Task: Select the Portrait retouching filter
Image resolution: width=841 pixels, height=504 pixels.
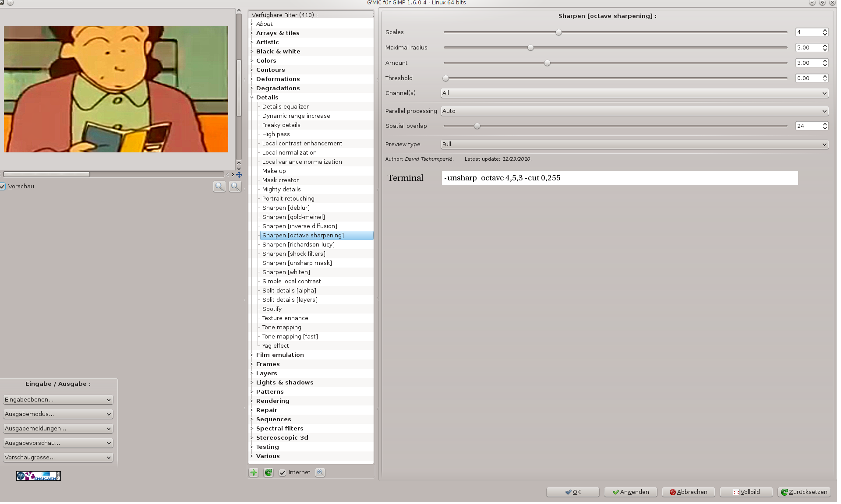Action: [288, 199]
